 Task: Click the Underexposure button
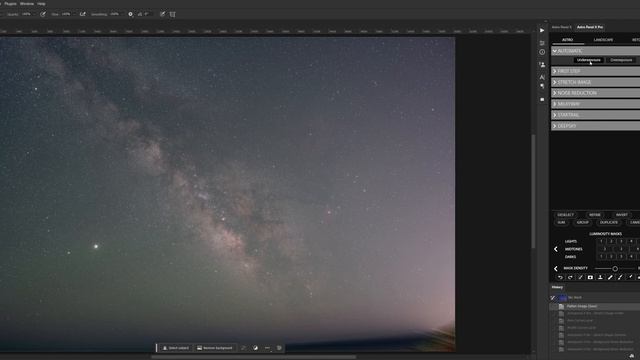tap(589, 60)
